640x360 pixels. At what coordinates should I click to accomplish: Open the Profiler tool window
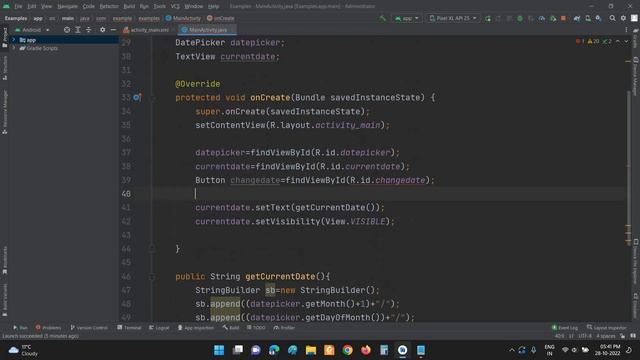[284, 328]
